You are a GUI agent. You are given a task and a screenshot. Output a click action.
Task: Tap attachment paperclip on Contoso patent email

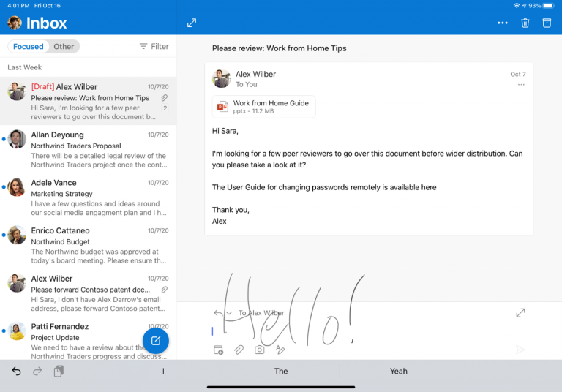coord(164,290)
